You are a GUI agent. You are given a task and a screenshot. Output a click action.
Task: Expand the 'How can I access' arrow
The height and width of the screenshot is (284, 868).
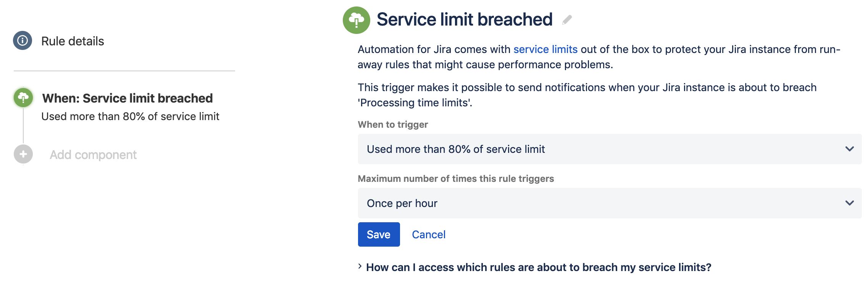pos(360,267)
